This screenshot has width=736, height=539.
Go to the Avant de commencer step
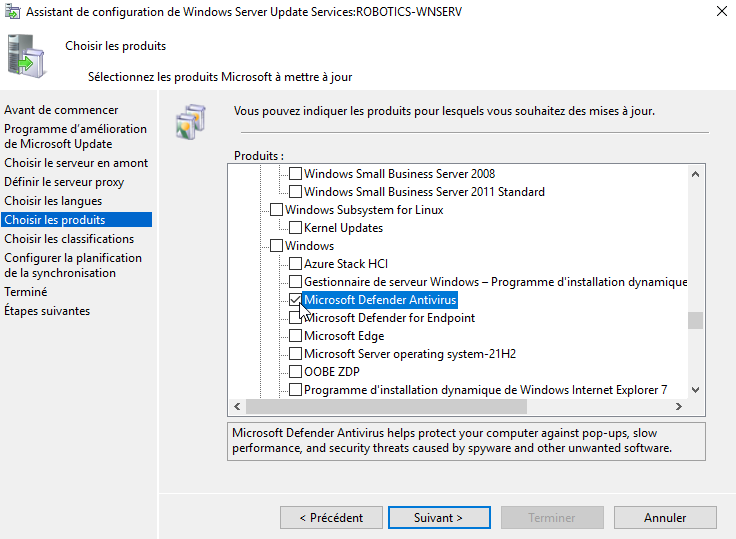[x=61, y=110]
